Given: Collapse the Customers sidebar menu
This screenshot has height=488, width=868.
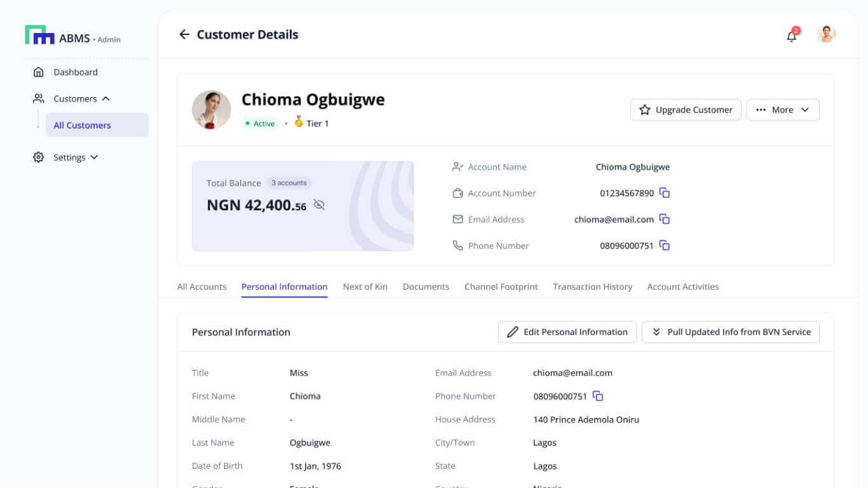Looking at the screenshot, I should click(106, 98).
